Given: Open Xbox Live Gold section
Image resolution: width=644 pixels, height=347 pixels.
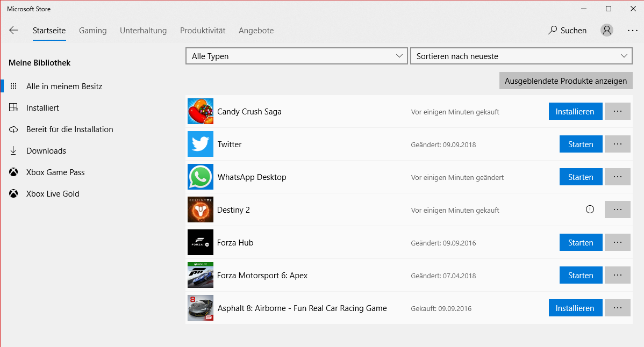Looking at the screenshot, I should click(x=53, y=193).
